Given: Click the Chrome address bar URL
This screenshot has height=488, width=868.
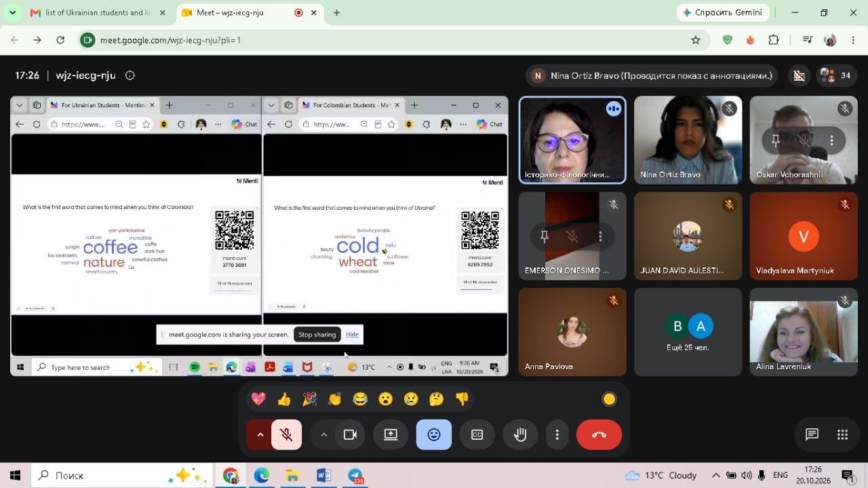Looking at the screenshot, I should click(171, 40).
